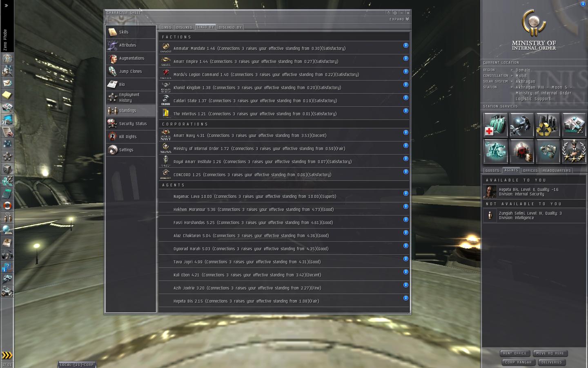
Task: Click the Rent Office button
Action: pyautogui.click(x=515, y=353)
